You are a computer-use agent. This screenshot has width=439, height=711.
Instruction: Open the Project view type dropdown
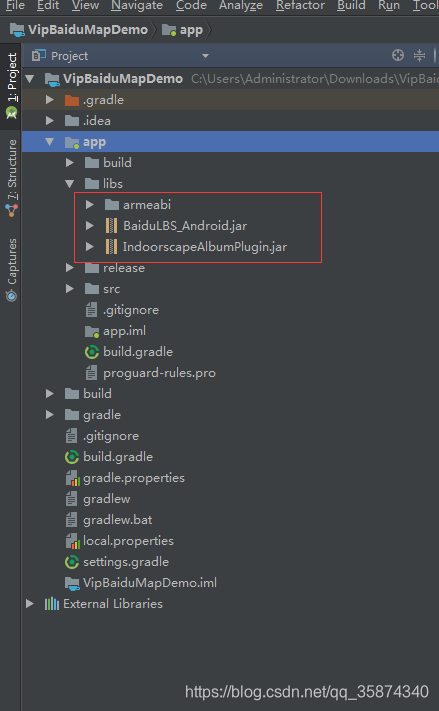205,56
